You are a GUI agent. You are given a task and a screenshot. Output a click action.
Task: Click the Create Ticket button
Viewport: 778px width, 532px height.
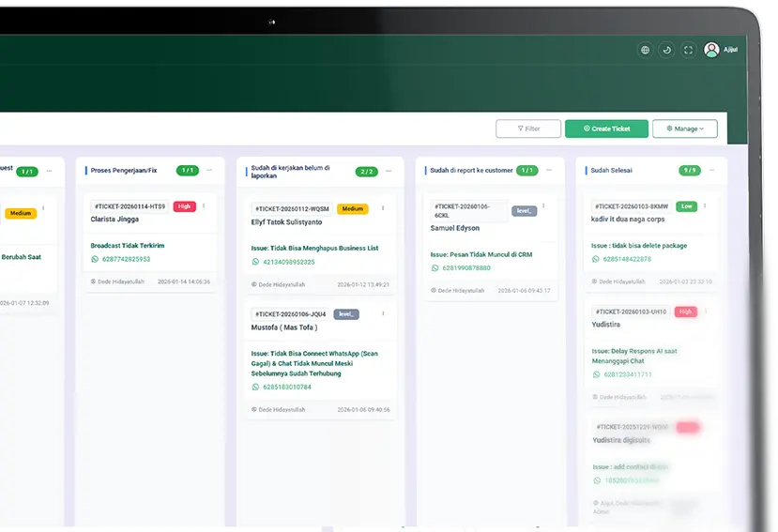click(x=606, y=129)
